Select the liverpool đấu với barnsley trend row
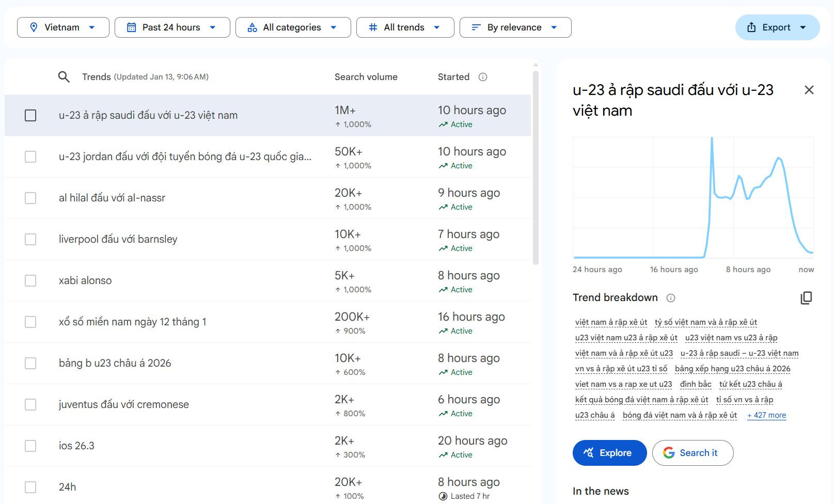The height and width of the screenshot is (504, 834). click(x=118, y=239)
